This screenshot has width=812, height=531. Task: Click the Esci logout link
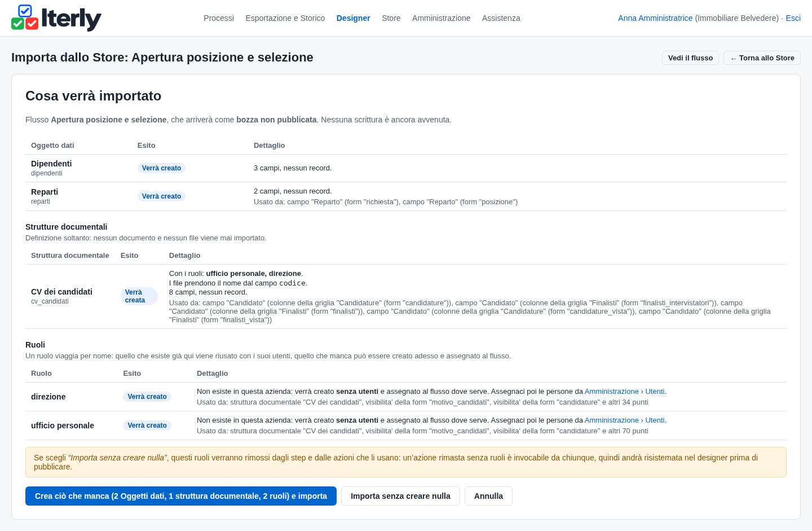(793, 18)
